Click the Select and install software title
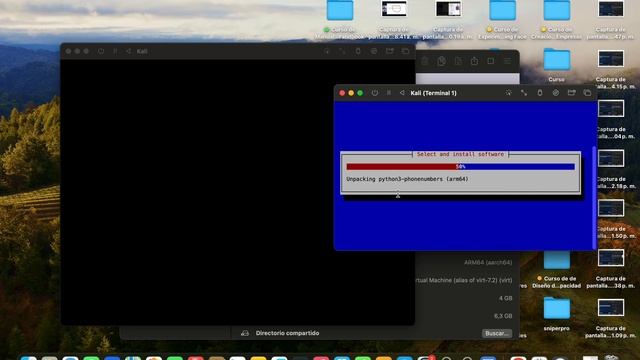 click(460, 154)
